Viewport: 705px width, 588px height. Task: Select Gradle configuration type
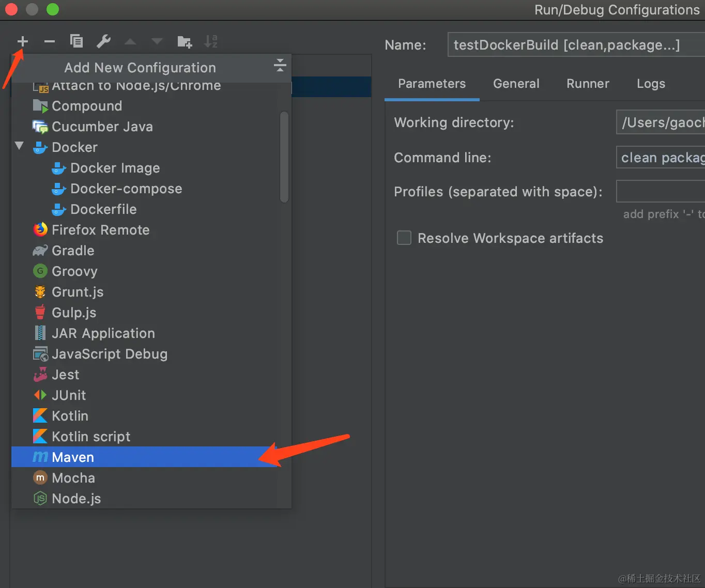click(x=151, y=251)
